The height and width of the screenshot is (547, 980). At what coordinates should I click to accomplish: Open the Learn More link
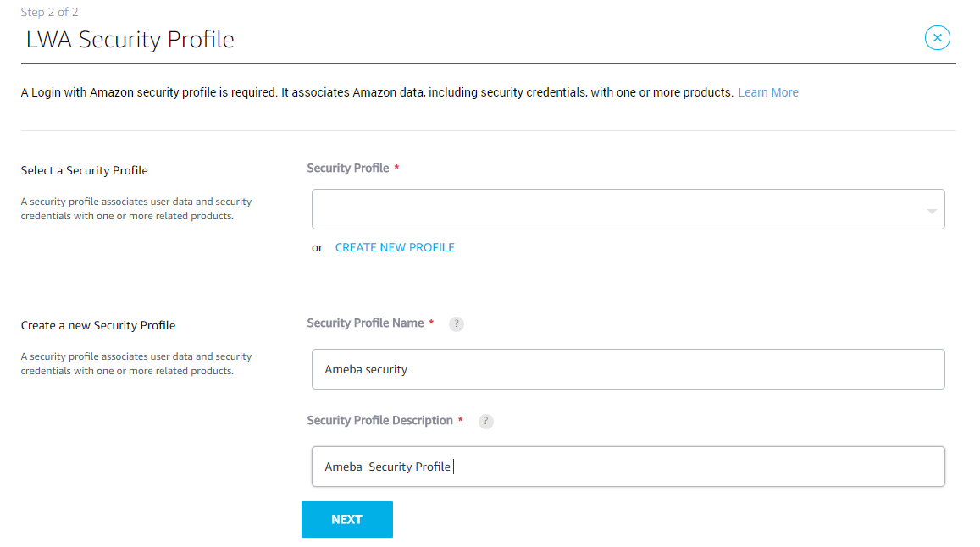[x=767, y=92]
